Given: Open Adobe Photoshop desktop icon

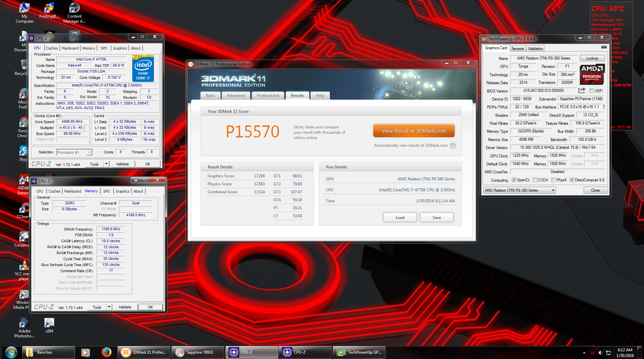Looking at the screenshot, I should tap(24, 328).
